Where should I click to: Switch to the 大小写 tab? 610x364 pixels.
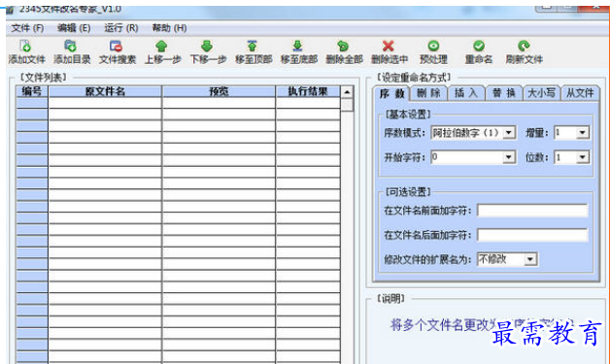coord(541,93)
